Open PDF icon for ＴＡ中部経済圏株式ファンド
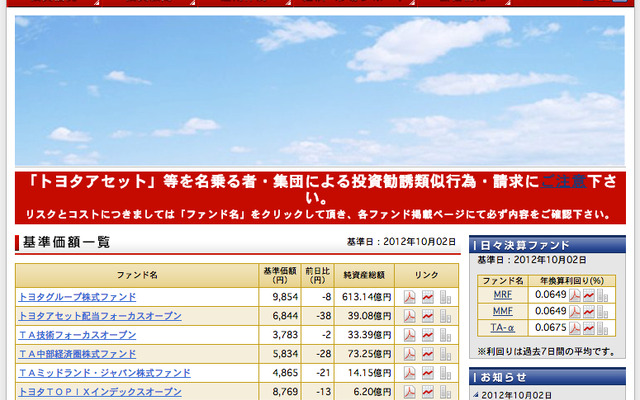 pos(409,354)
